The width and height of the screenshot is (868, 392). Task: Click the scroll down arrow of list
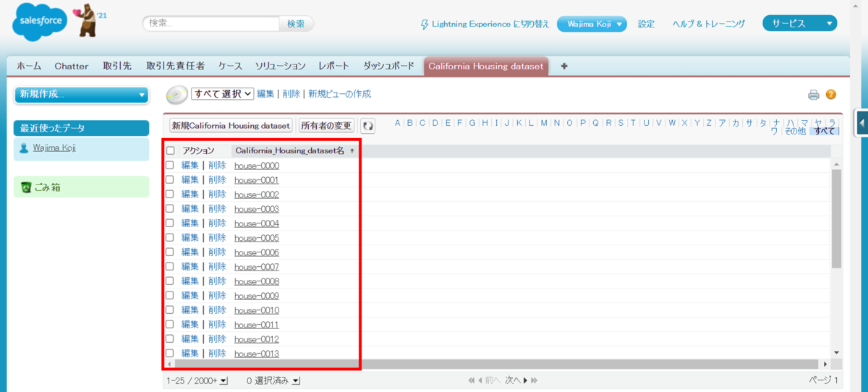(x=836, y=352)
